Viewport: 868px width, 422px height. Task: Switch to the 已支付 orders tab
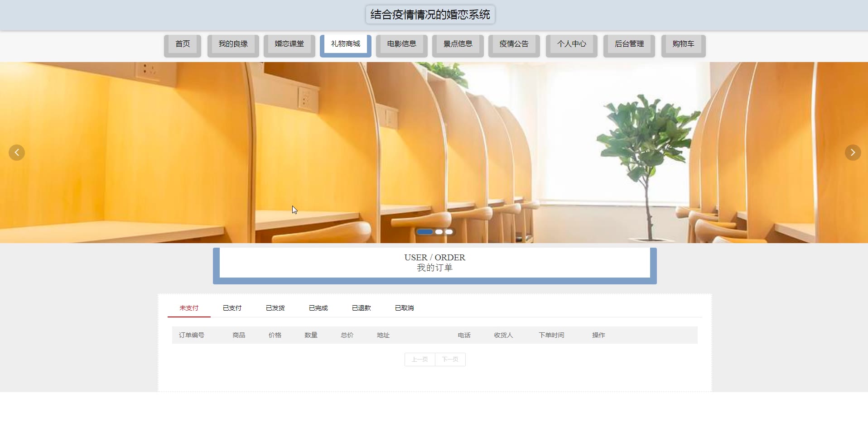pos(232,308)
